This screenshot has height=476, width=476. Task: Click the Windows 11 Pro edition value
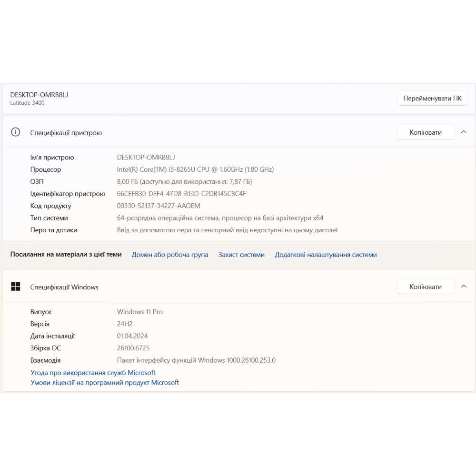(140, 312)
